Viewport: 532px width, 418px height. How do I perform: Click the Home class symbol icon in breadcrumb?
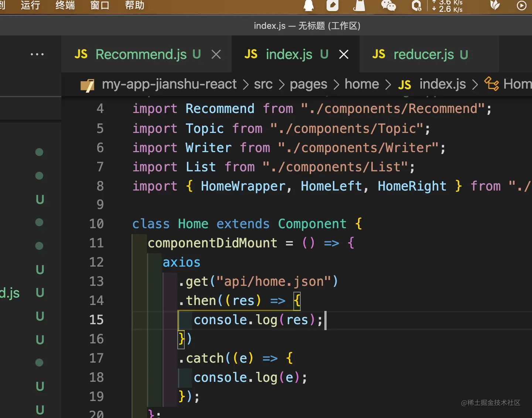(x=492, y=84)
